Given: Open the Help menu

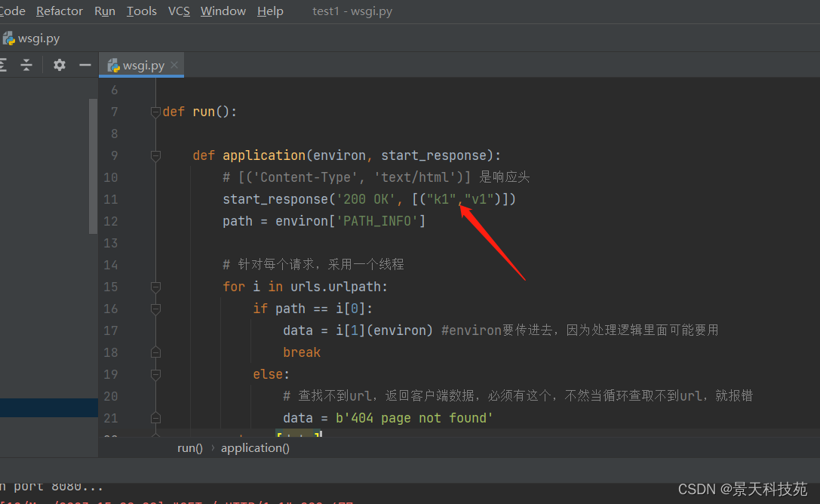Looking at the screenshot, I should [270, 11].
